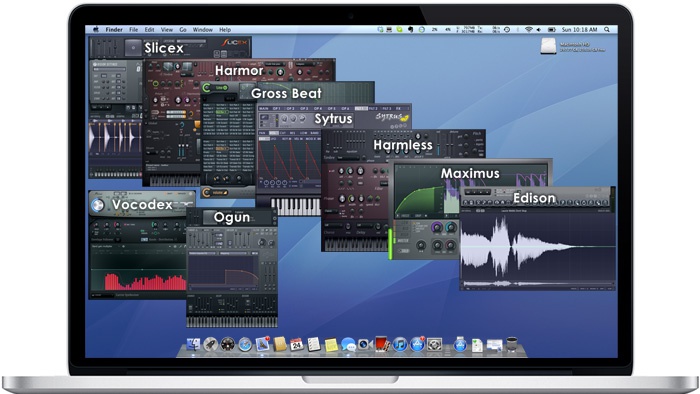Open Trash in the Dock
Image resolution: width=700 pixels, height=394 pixels.
click(x=512, y=344)
